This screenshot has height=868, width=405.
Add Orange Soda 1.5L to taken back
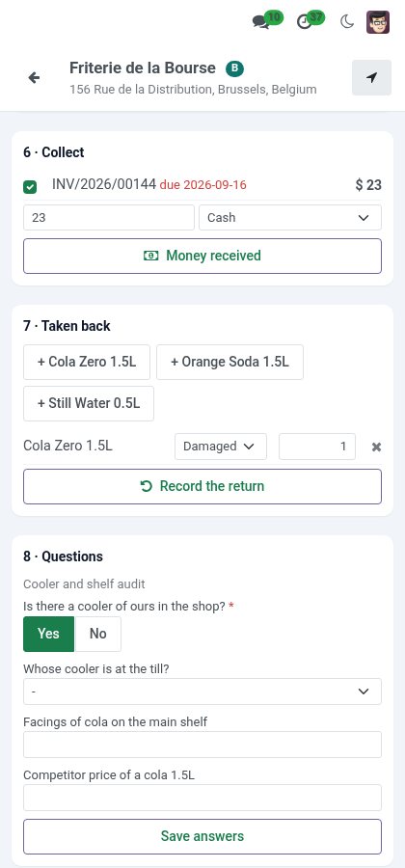click(229, 362)
